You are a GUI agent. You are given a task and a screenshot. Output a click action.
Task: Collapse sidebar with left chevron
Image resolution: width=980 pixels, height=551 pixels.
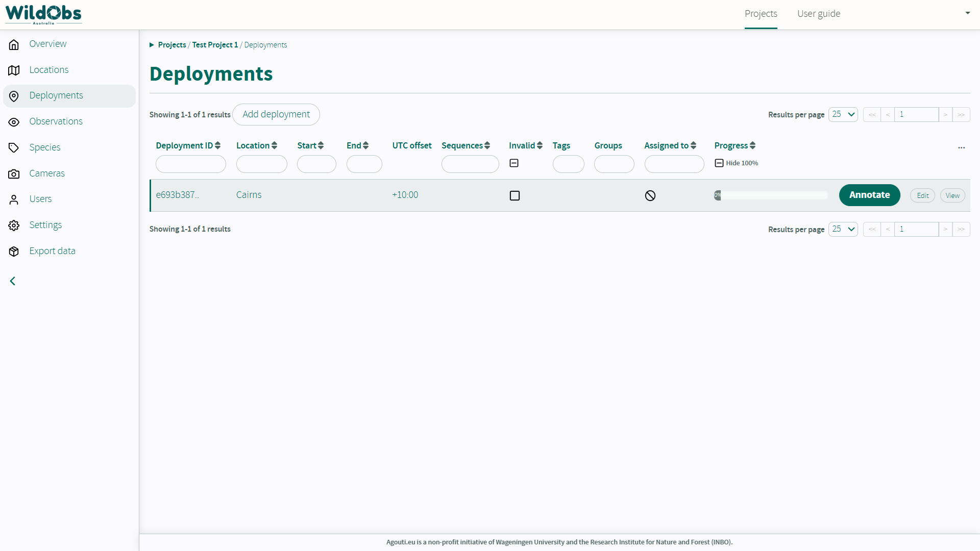(13, 281)
